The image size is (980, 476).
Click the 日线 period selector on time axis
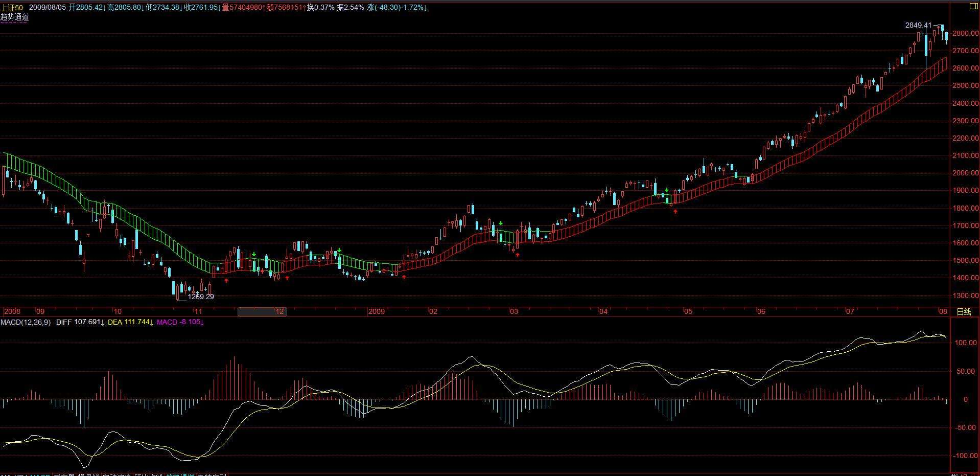tap(964, 311)
